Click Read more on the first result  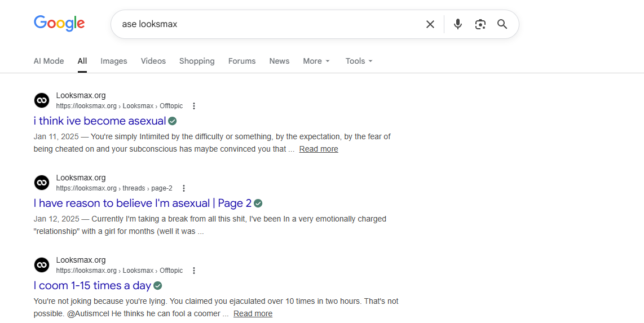(x=319, y=149)
